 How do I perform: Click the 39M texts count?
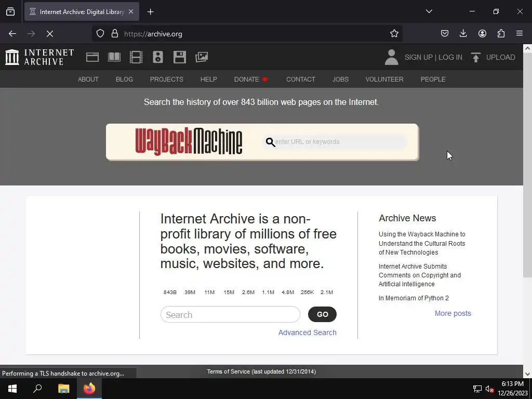tap(190, 292)
